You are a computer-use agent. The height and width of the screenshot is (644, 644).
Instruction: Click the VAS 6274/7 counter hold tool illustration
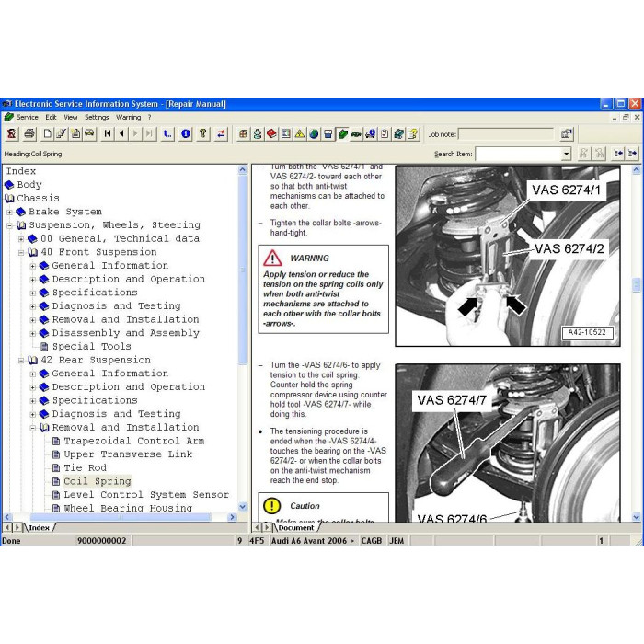click(x=508, y=443)
